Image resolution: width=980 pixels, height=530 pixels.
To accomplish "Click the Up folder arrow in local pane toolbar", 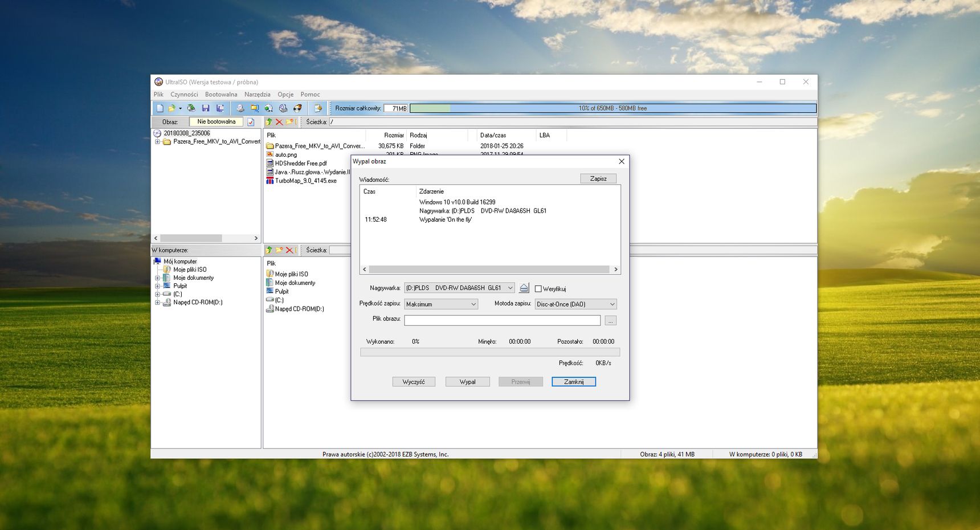I will click(269, 250).
